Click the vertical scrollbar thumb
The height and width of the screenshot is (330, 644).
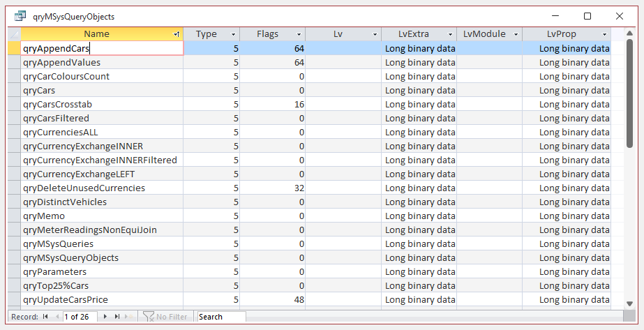click(629, 93)
